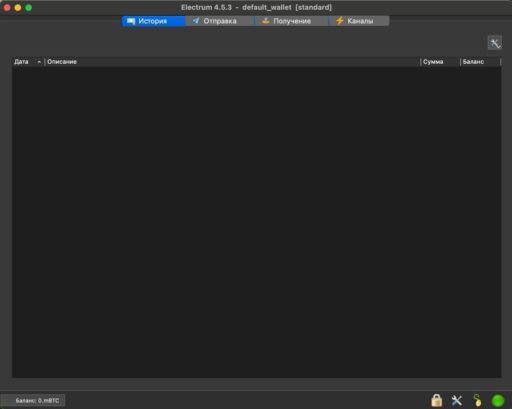
Task: Open network settings via green status circle
Action: point(498,401)
